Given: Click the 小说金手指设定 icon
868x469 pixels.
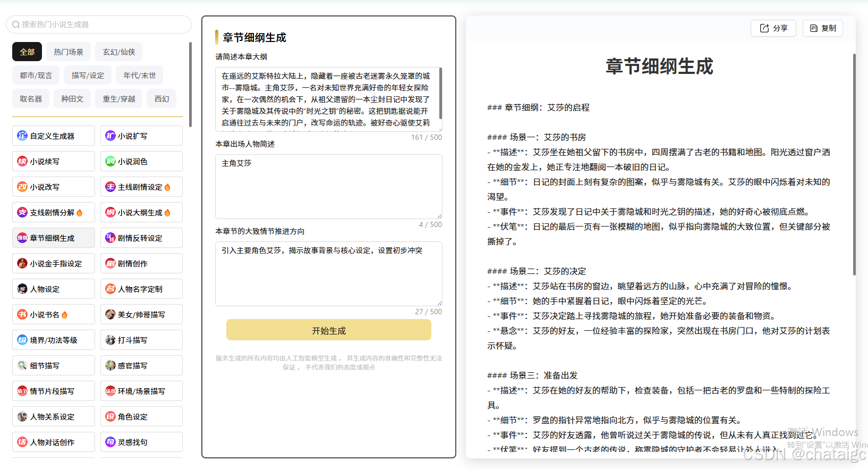Looking at the screenshot, I should point(22,263).
